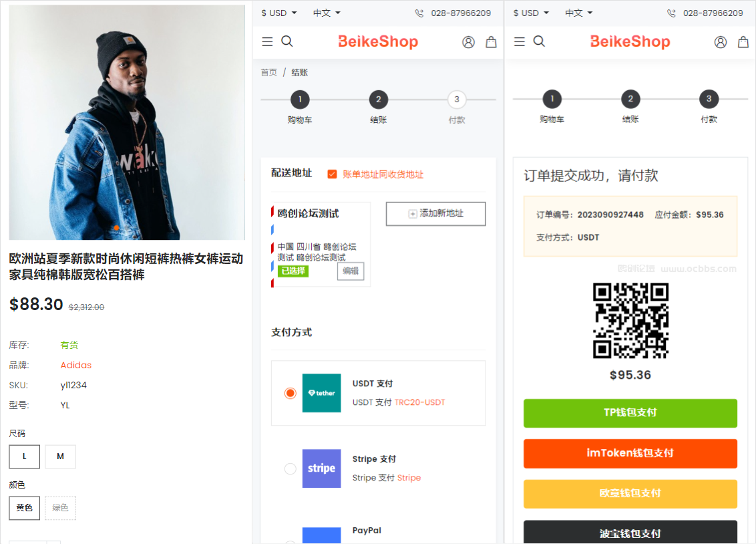Screen dimensions: 756x544
Task: Go to step 1 购物车 in payment panel
Action: pyautogui.click(x=552, y=100)
